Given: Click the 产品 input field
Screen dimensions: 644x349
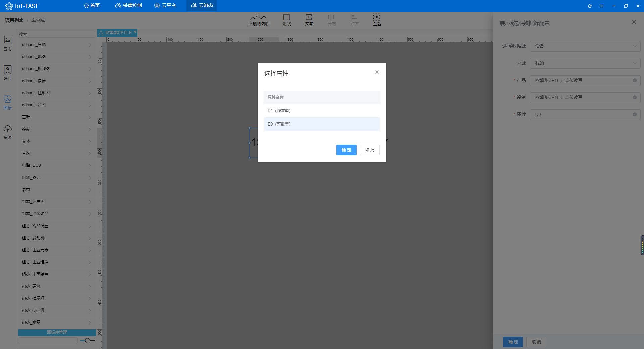Looking at the screenshot, I should 585,80.
